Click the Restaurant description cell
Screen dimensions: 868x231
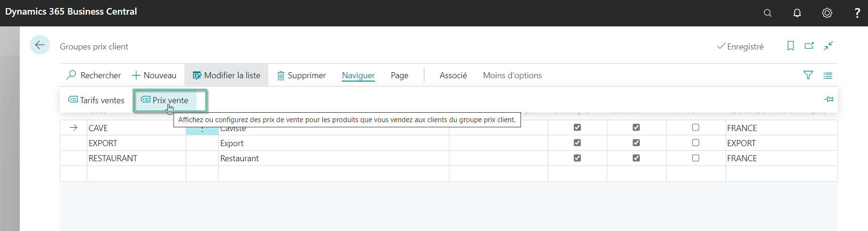pos(333,158)
